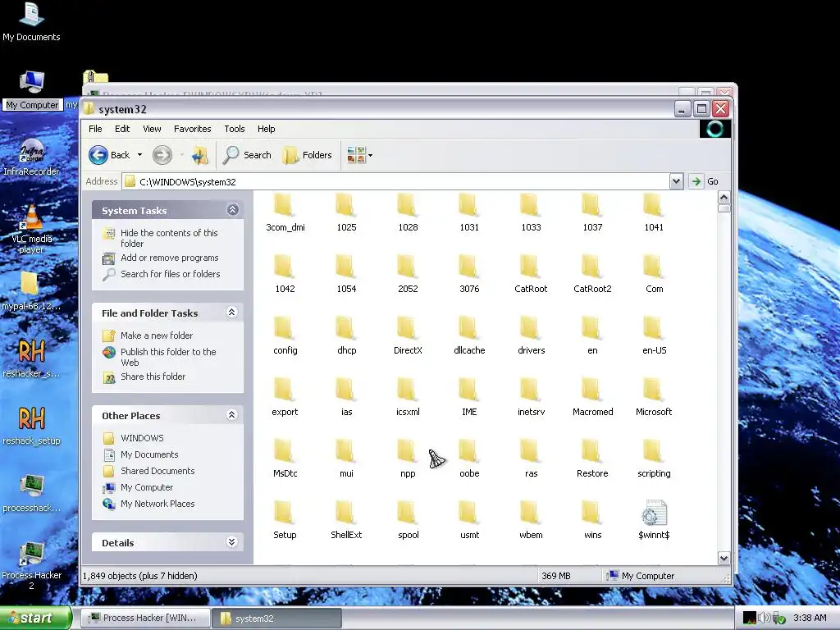Select the Restore folder

click(592, 459)
